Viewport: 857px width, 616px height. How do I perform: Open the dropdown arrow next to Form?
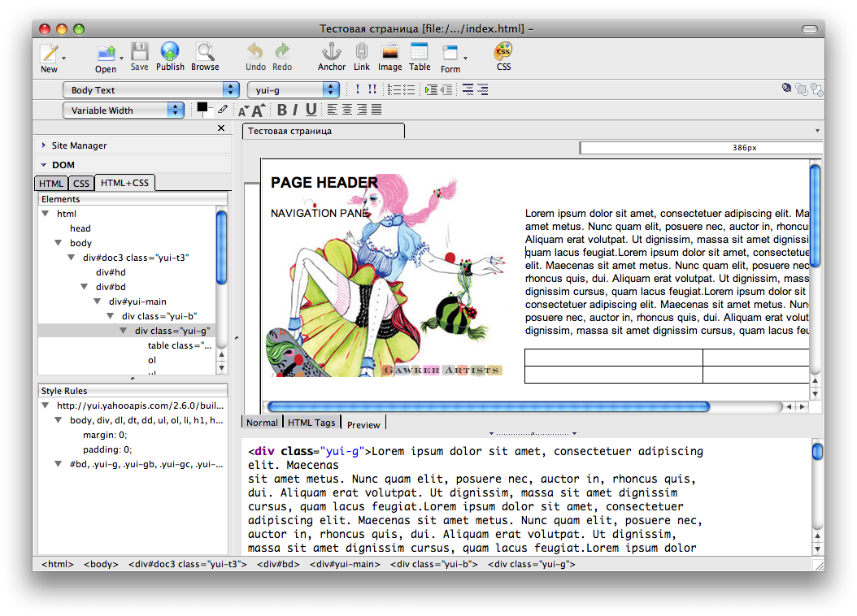465,58
